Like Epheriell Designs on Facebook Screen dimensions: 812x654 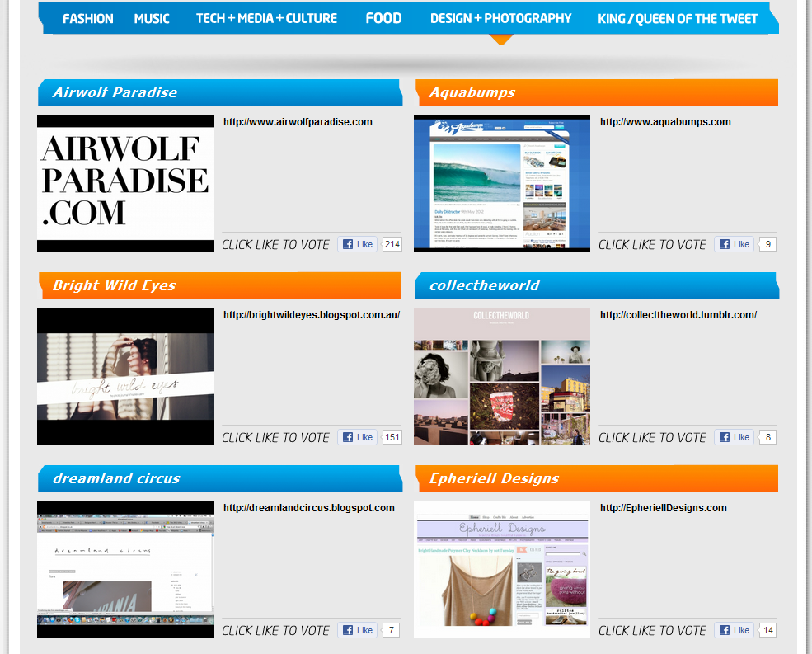point(734,630)
